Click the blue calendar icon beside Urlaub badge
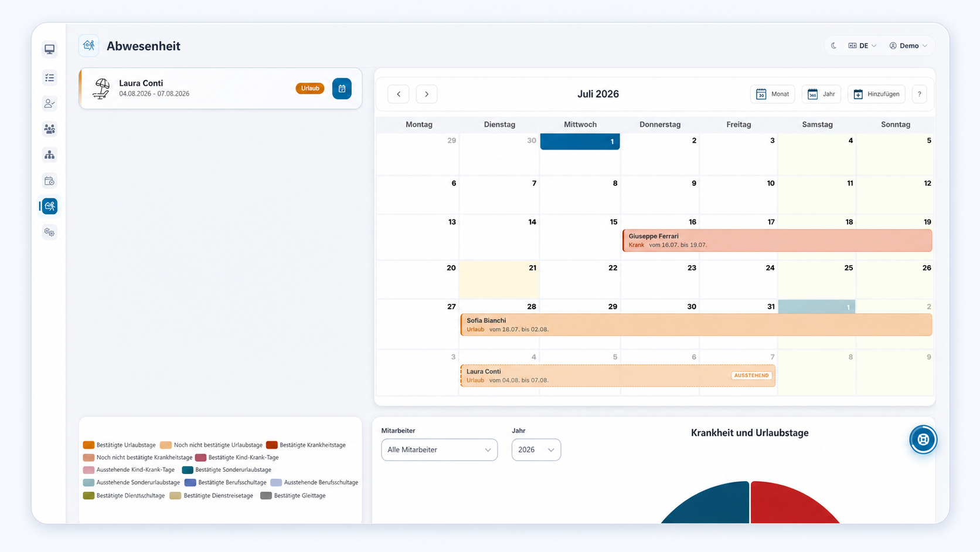Image resolution: width=980 pixels, height=552 pixels. pyautogui.click(x=342, y=89)
